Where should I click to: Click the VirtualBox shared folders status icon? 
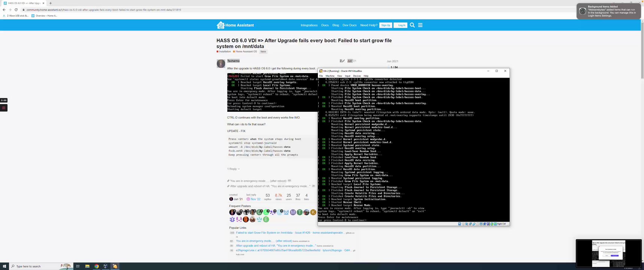(477, 224)
